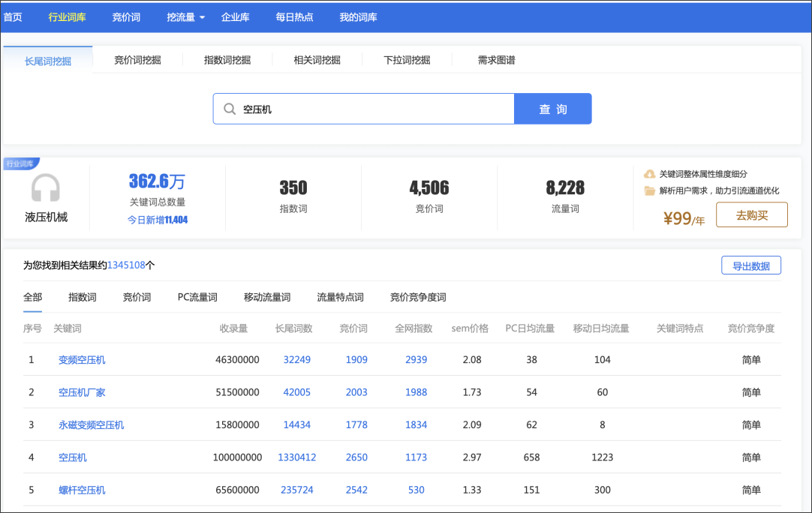Open keyword link 螺杆空压机

point(82,490)
